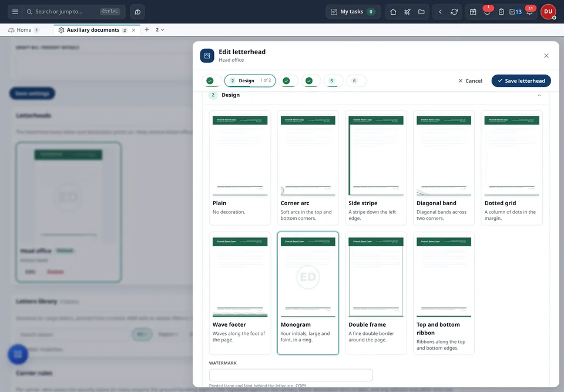564x392 pixels.
Task: Open the checklist icon showing 13
Action: (x=515, y=12)
